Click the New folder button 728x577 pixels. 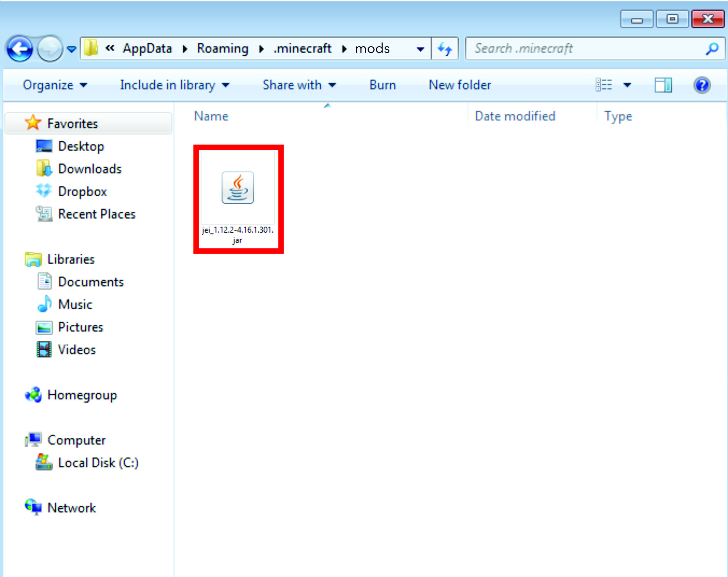pyautogui.click(x=460, y=85)
